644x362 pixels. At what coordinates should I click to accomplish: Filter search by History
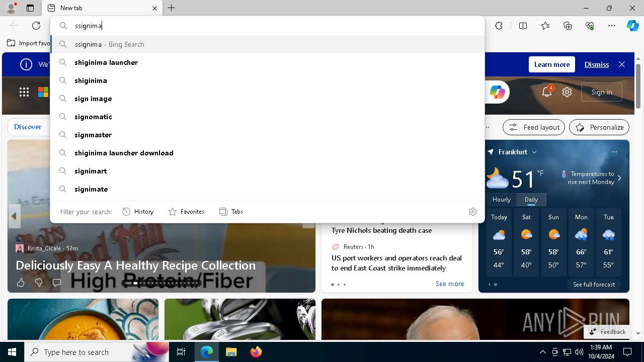(138, 212)
